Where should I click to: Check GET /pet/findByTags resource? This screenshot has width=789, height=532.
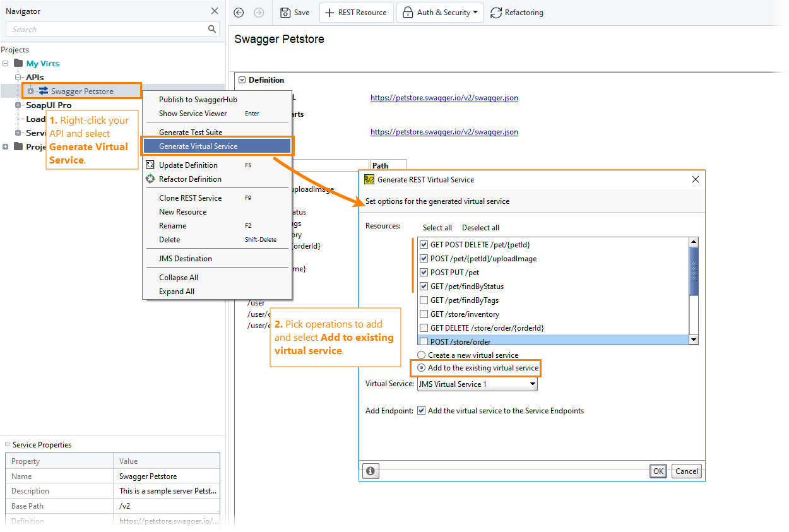[424, 300]
